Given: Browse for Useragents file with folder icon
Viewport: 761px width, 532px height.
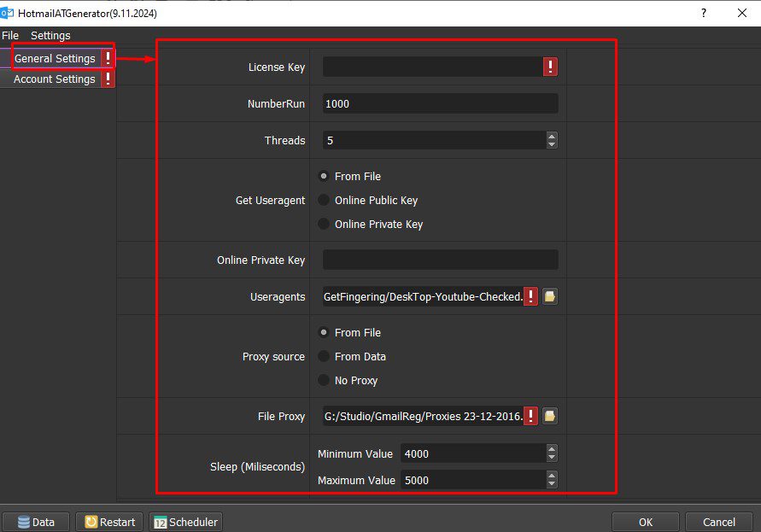Looking at the screenshot, I should [550, 296].
